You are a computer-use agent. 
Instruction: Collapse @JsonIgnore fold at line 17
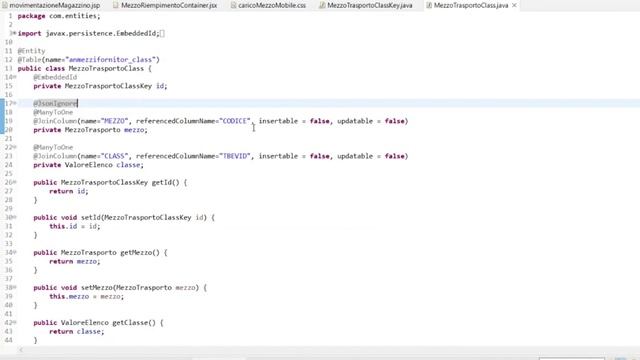[15, 103]
